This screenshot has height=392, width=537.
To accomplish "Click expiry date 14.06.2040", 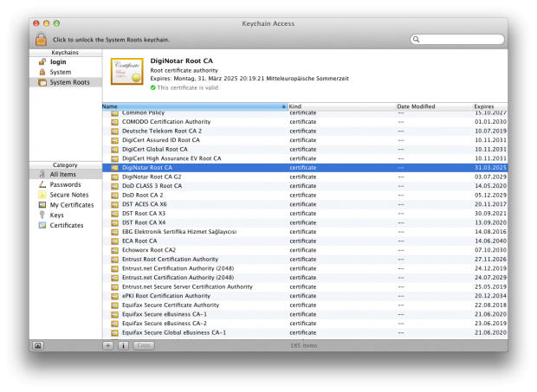I will point(490,241).
